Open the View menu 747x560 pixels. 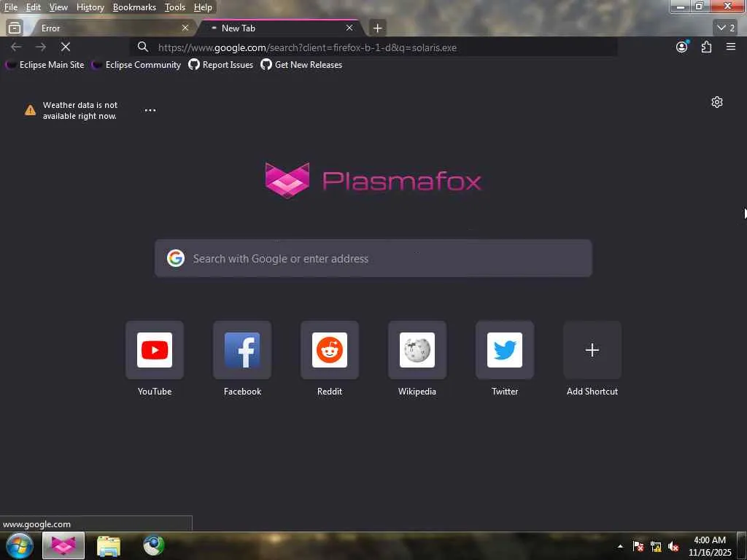pos(58,7)
